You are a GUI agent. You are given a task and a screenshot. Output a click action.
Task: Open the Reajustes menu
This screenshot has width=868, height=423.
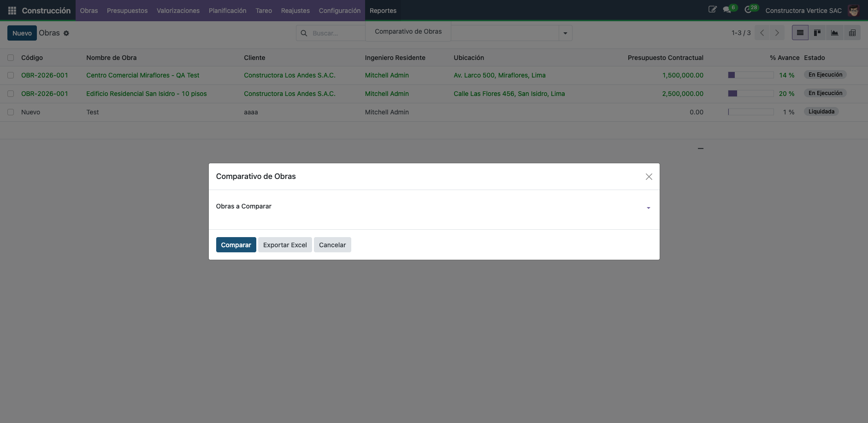tap(295, 10)
